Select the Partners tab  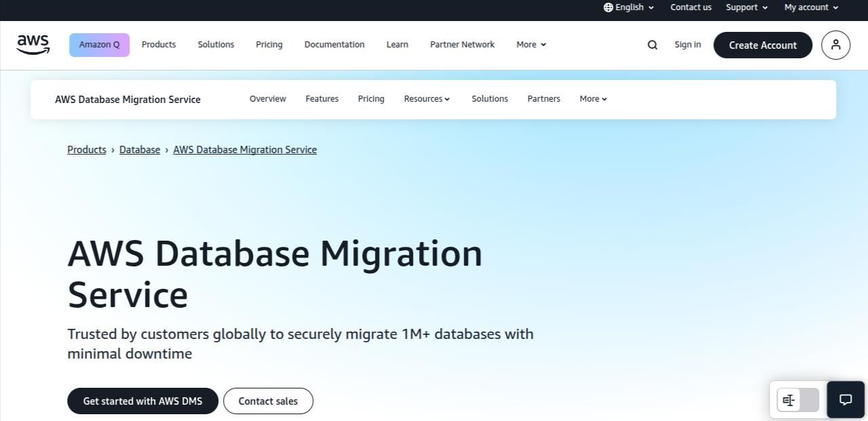(x=544, y=99)
